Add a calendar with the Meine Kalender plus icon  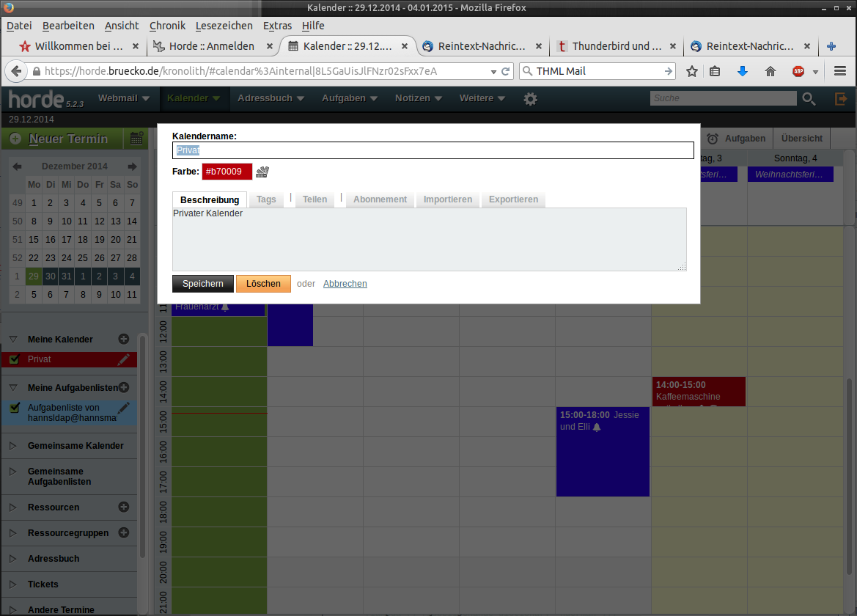[x=123, y=339]
